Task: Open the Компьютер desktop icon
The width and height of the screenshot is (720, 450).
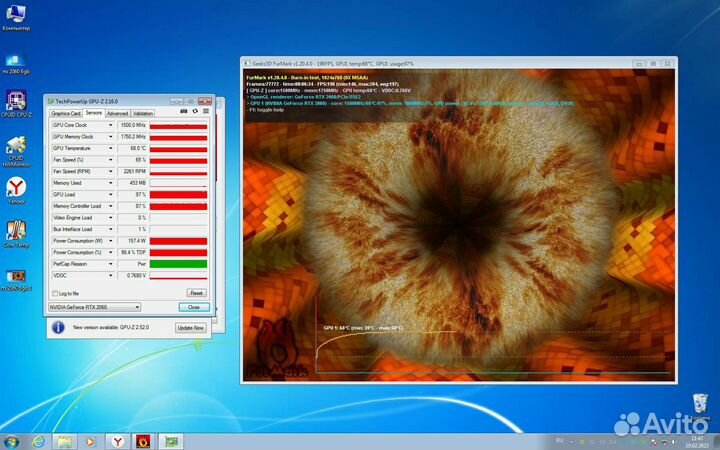Action: (16, 17)
